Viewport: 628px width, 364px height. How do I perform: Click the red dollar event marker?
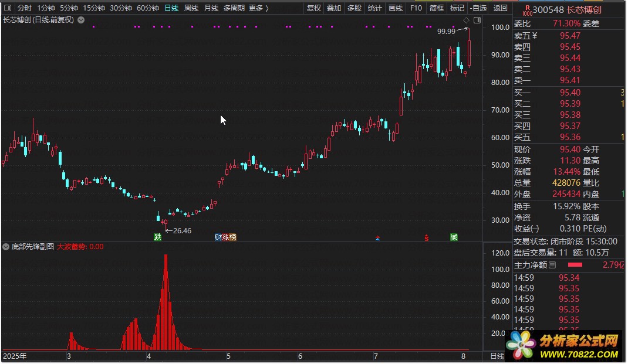pyautogui.click(x=427, y=238)
